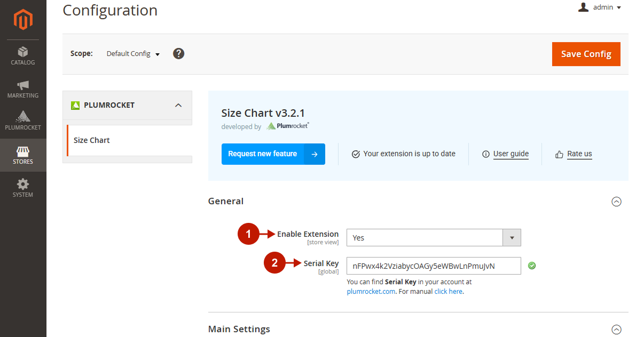644x337 pixels.
Task: Click the info icon beside User guide
Action: (486, 154)
